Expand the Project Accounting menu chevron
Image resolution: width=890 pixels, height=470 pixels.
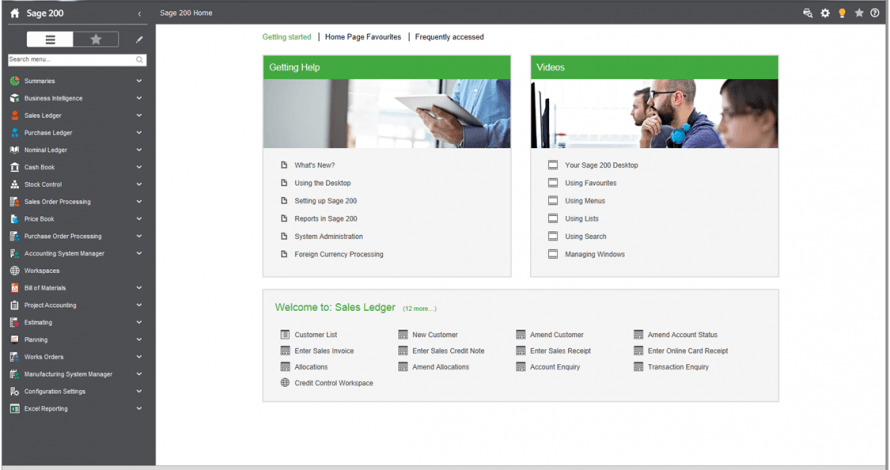pos(139,305)
